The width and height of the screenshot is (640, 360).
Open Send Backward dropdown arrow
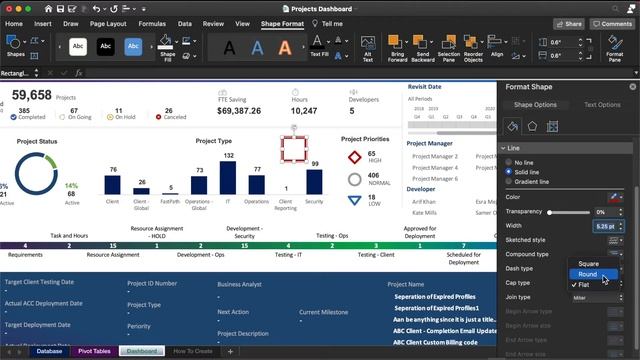click(x=431, y=42)
